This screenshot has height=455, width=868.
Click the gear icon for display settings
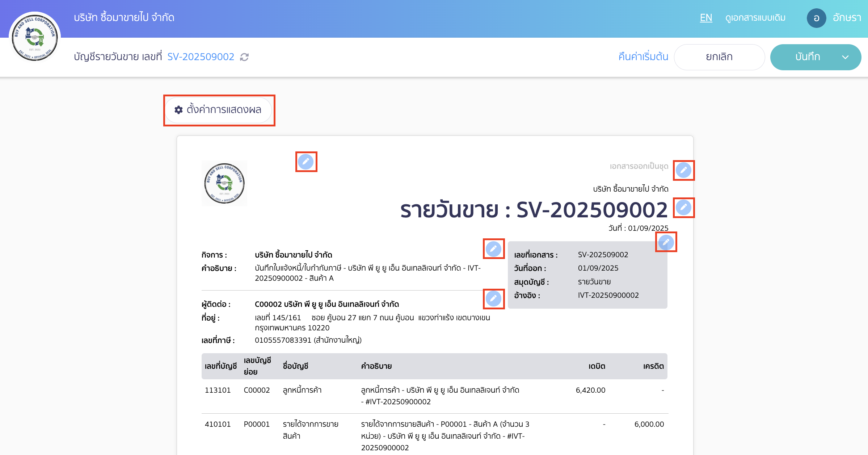179,110
